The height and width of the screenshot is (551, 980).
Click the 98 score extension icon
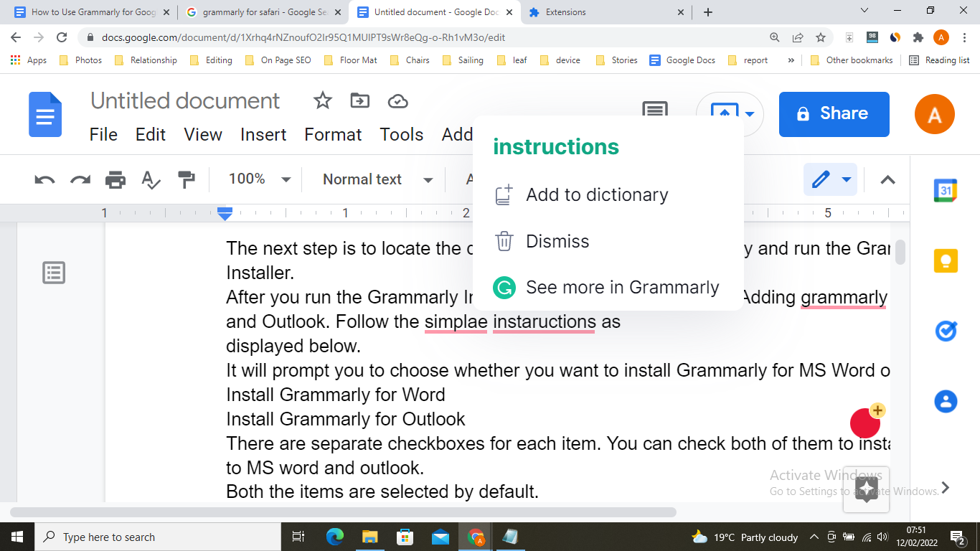(x=872, y=37)
